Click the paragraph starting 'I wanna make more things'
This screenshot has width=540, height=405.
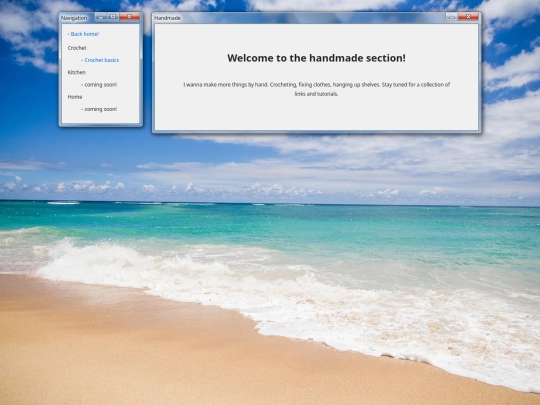316,89
